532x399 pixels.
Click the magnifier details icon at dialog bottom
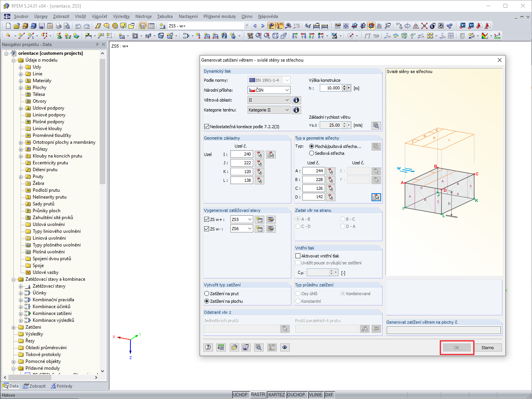coord(259,347)
